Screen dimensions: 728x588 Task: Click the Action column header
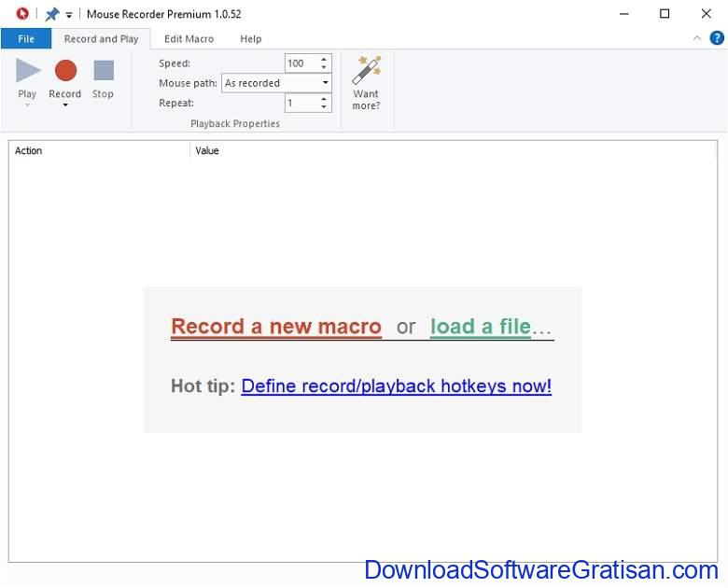[99, 150]
